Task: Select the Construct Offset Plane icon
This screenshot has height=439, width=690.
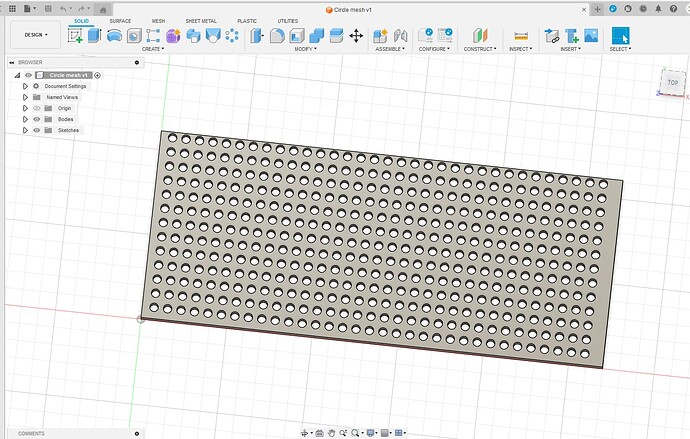Action: click(x=480, y=36)
